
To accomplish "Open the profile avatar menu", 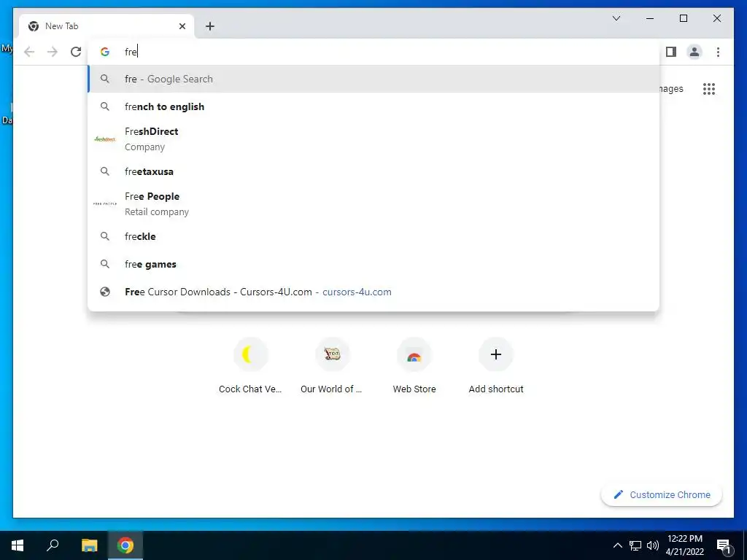I will click(x=694, y=52).
